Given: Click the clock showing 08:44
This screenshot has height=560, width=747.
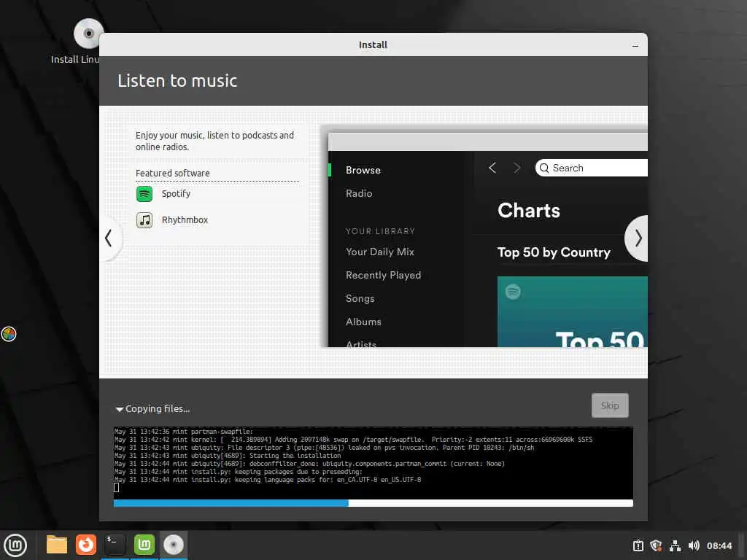Looking at the screenshot, I should [719, 545].
